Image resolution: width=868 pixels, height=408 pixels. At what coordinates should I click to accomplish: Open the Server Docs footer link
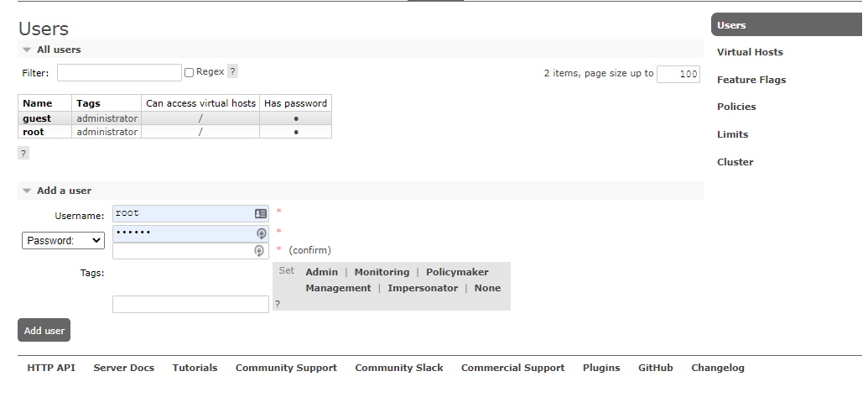pyautogui.click(x=124, y=368)
